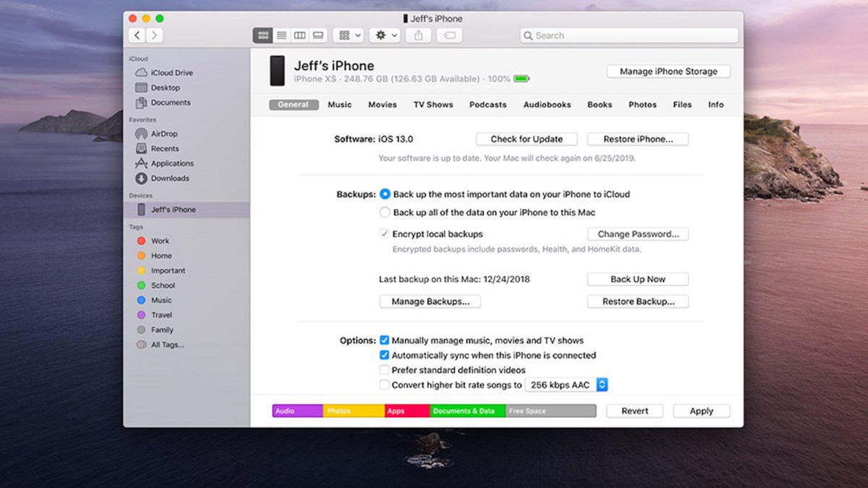Switch Finder to list view
The image size is (868, 488).
point(281,35)
